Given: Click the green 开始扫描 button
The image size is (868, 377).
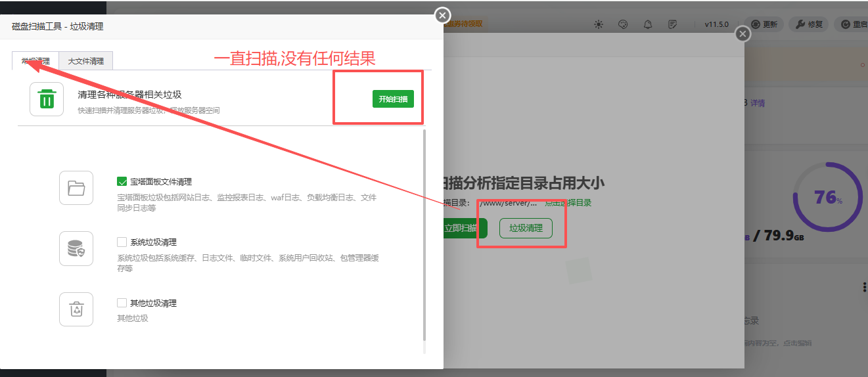Looking at the screenshot, I should (393, 99).
